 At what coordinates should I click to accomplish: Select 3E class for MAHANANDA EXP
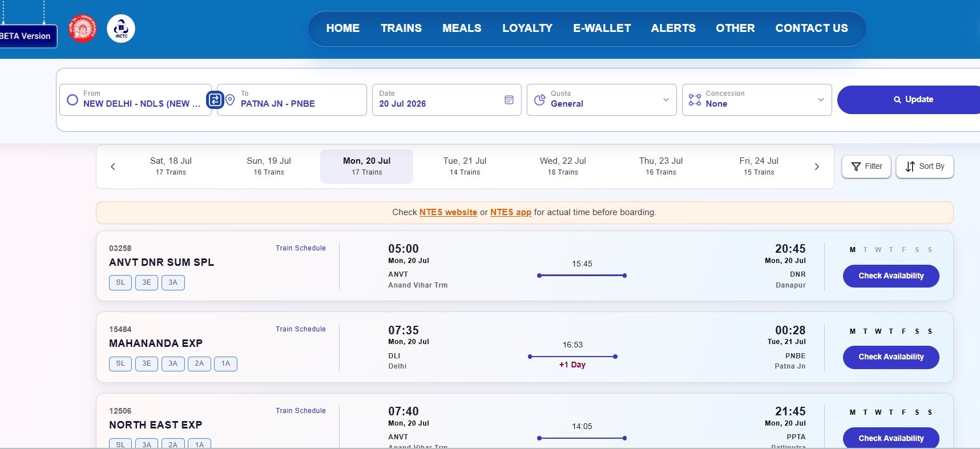tap(147, 363)
